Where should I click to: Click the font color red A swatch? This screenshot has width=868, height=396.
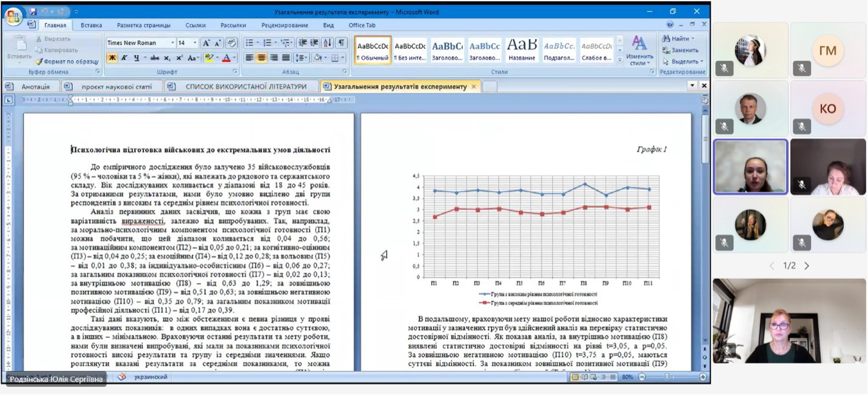(226, 58)
